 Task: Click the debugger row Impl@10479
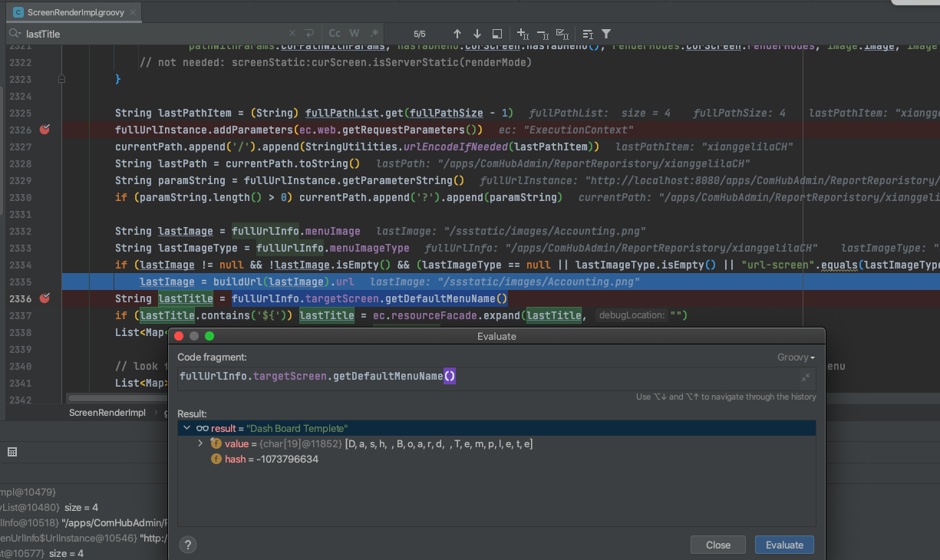click(28, 492)
